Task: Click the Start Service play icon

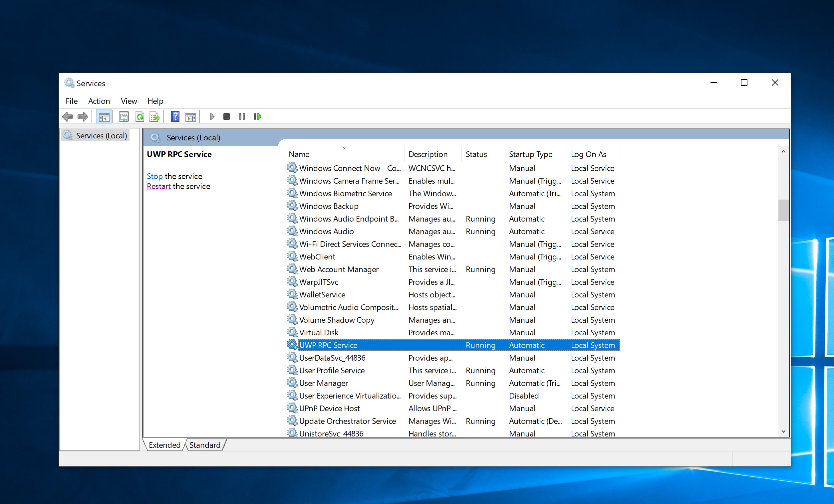Action: 212,117
